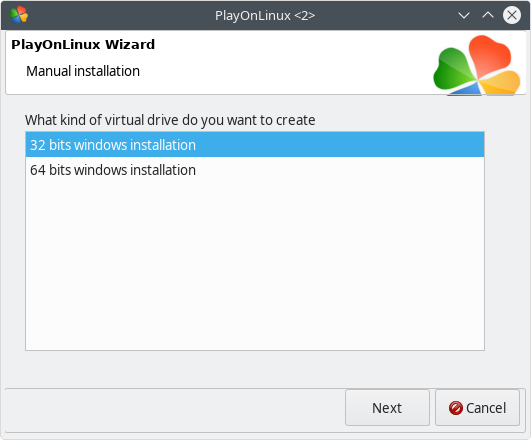Click the yellow leaf of the clover logo

tap(501, 83)
